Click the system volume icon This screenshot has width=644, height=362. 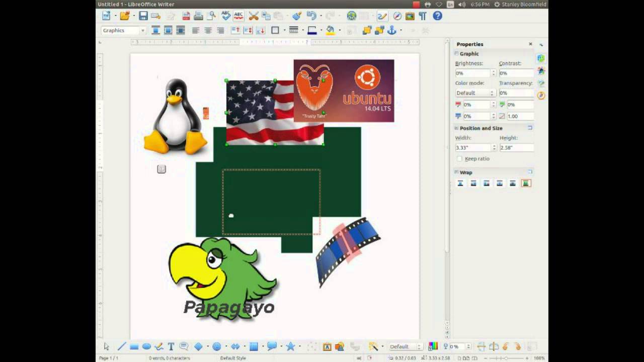click(462, 4)
